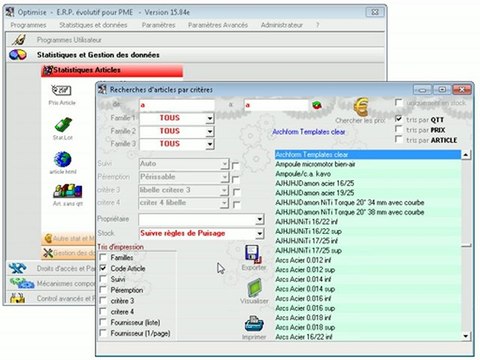Open the Paramètres menu
The height and width of the screenshot is (360, 480).
(158, 25)
